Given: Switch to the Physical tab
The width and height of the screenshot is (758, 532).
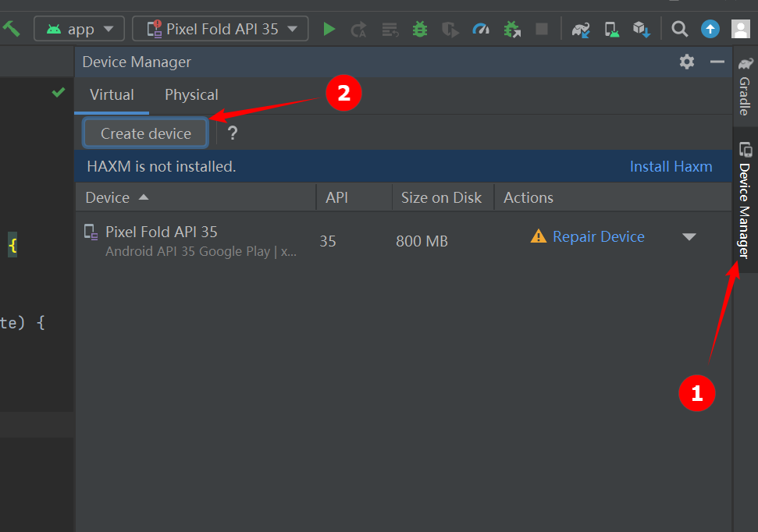Looking at the screenshot, I should (x=191, y=94).
